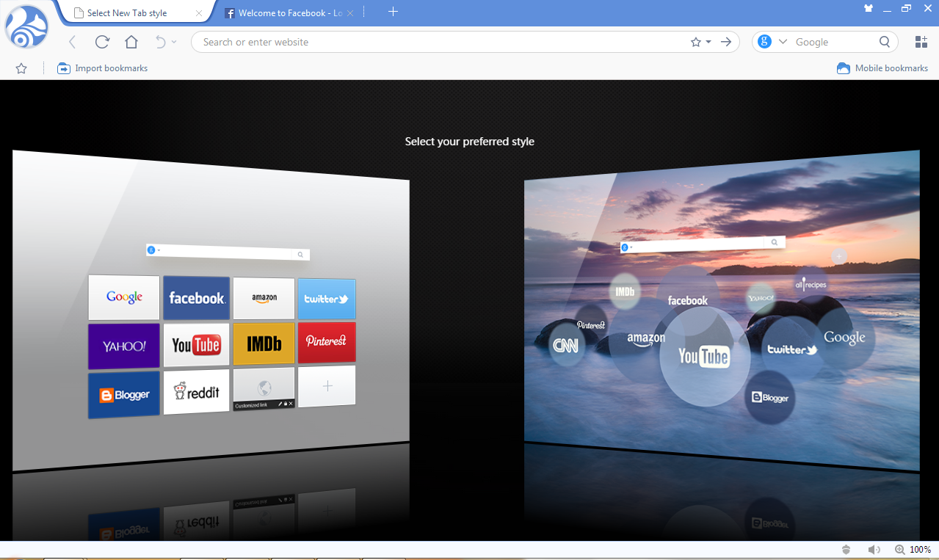Expand the closed tabs dropdown beside undo
This screenshot has width=939, height=560.
click(x=174, y=42)
